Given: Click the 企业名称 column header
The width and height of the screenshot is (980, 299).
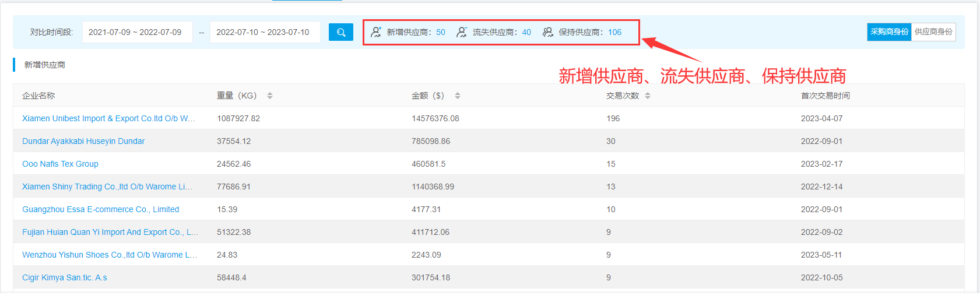Looking at the screenshot, I should click(38, 96).
